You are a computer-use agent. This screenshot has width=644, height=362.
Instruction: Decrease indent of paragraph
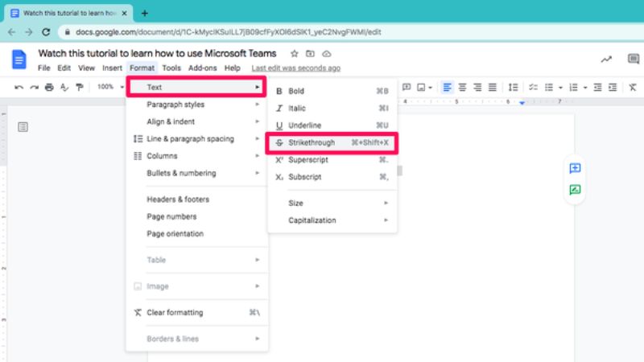point(597,87)
